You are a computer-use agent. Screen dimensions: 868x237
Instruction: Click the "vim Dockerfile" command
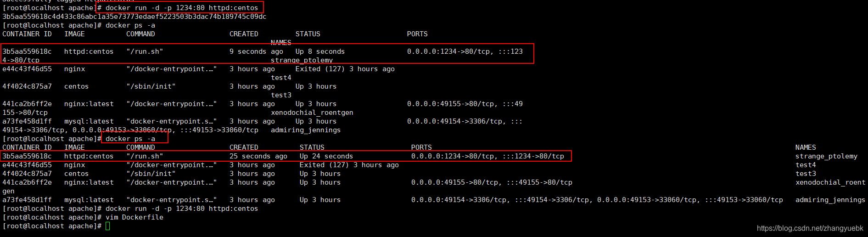[134, 217]
